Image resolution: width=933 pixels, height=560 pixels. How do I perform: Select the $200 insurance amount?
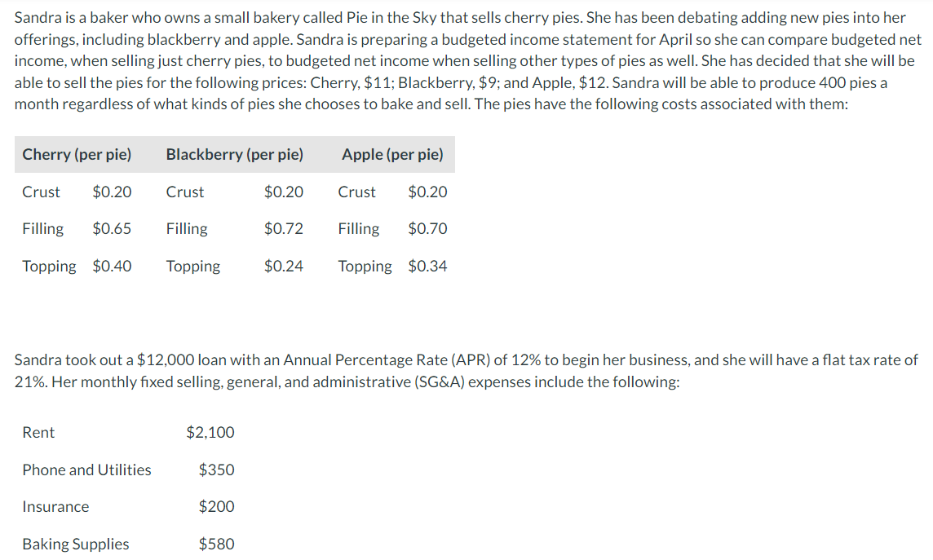(x=216, y=506)
